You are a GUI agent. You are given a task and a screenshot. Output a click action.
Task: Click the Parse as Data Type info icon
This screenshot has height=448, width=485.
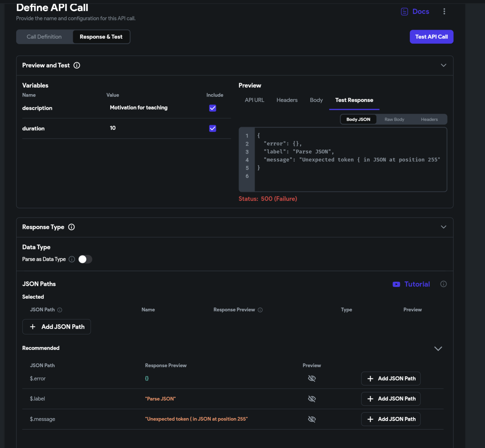[x=72, y=259]
